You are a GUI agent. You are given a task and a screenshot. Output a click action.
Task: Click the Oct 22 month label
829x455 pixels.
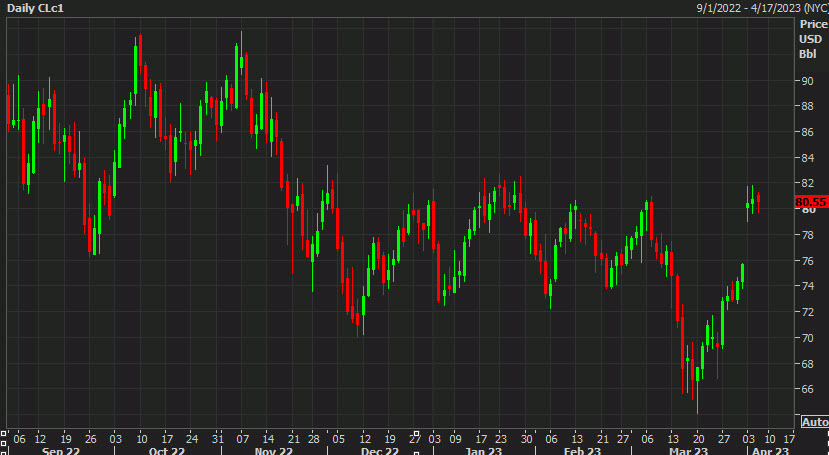166,451
